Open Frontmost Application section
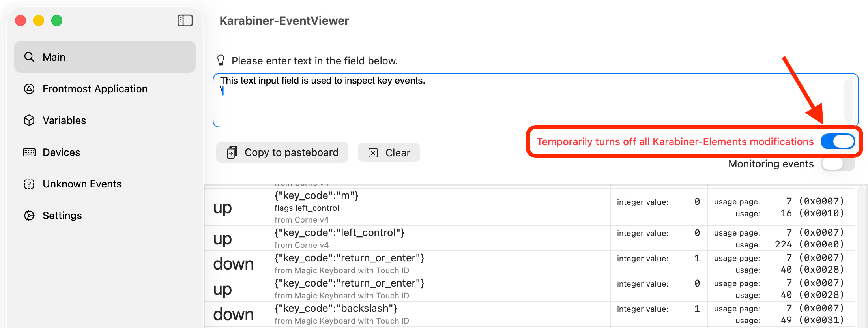Viewport: 868px width, 328px height. coord(105,89)
